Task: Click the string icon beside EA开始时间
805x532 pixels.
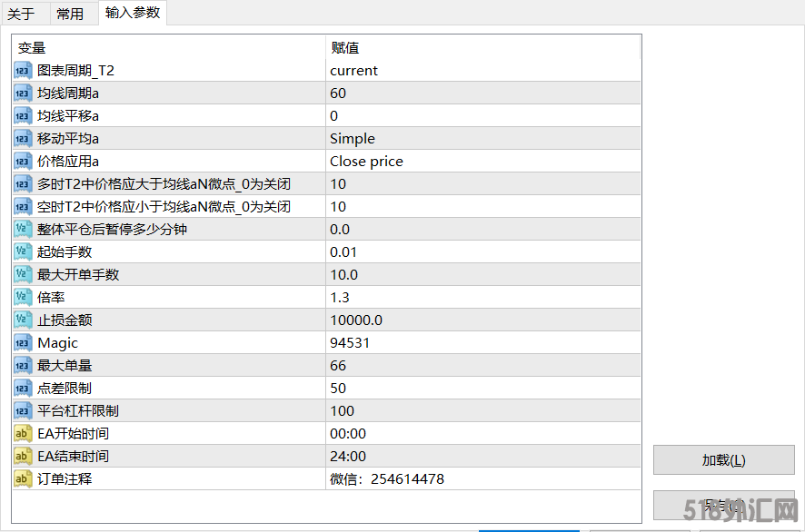Action: coord(23,434)
